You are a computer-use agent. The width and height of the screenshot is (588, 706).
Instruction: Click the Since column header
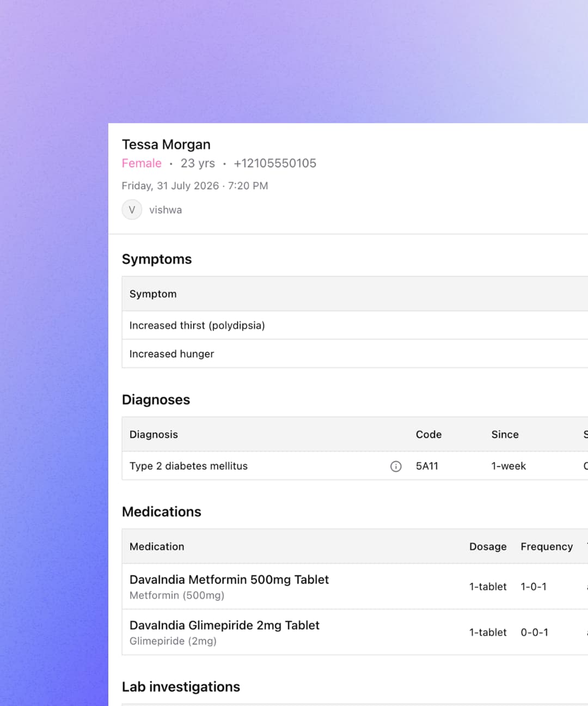pos(505,435)
